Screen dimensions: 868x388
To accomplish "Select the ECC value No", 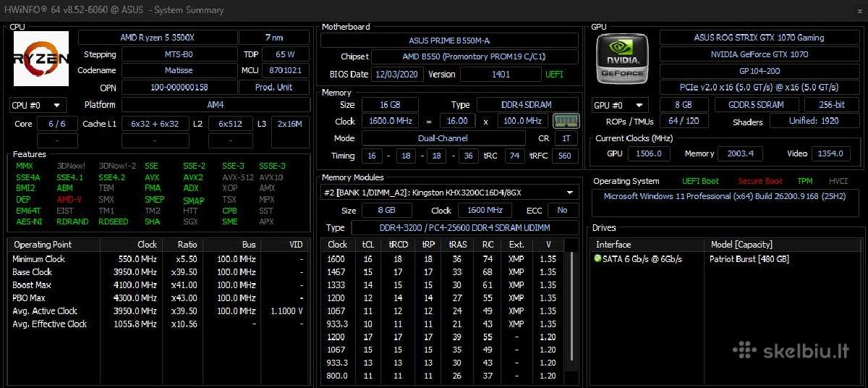I will [x=563, y=210].
